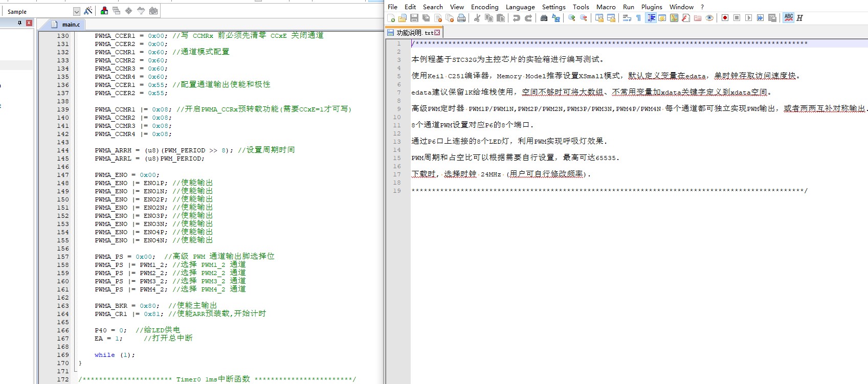Image resolution: width=868 pixels, height=384 pixels.
Task: Click the Undo arrow in Notepad++ toolbar
Action: [x=517, y=18]
